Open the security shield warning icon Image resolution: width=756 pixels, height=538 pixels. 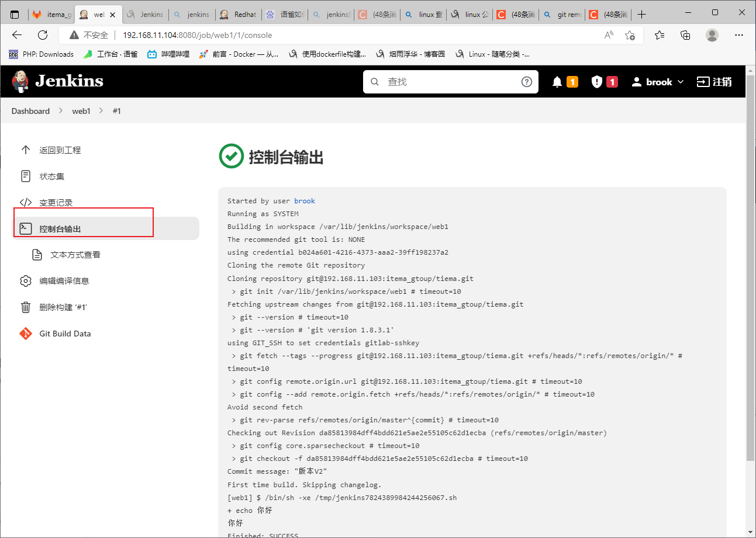[x=596, y=82]
